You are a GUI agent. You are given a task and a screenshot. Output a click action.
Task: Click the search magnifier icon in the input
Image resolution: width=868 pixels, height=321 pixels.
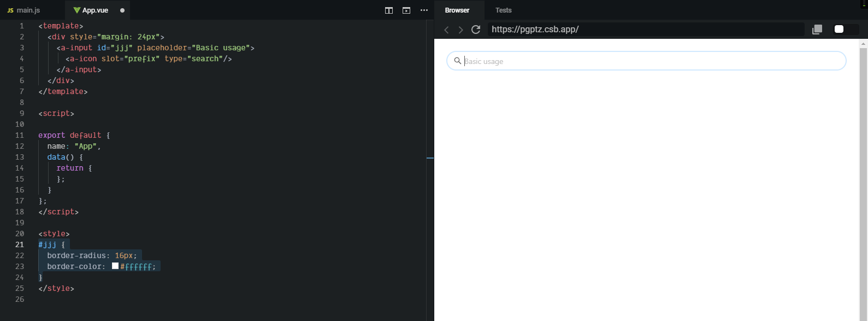(458, 61)
